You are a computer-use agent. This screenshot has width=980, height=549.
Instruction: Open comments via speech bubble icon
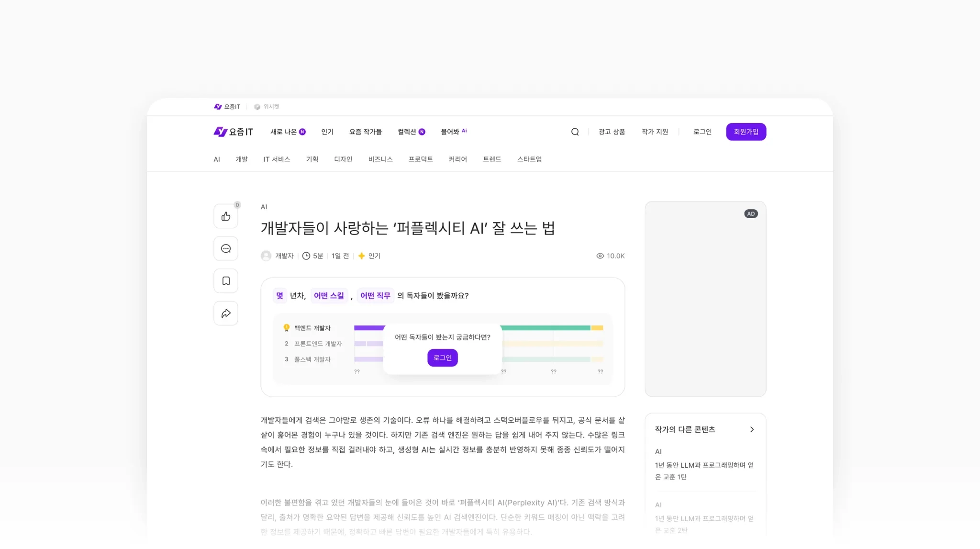pos(226,248)
